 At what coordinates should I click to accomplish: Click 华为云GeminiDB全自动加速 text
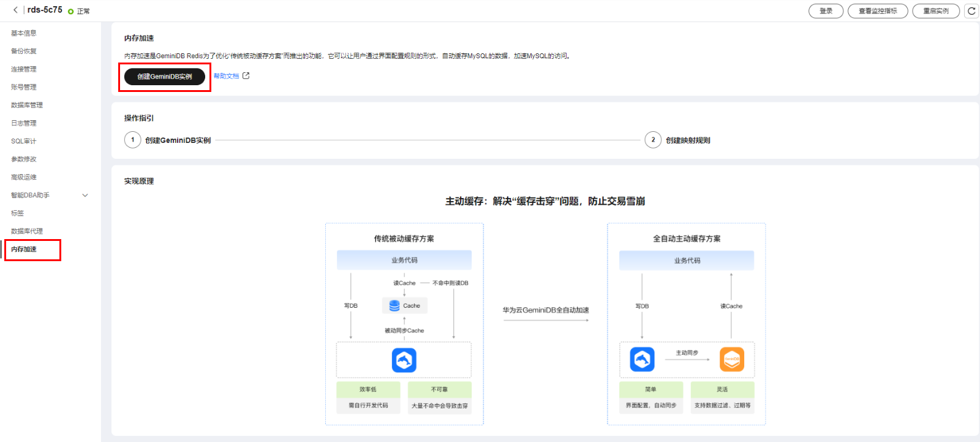pyautogui.click(x=546, y=310)
